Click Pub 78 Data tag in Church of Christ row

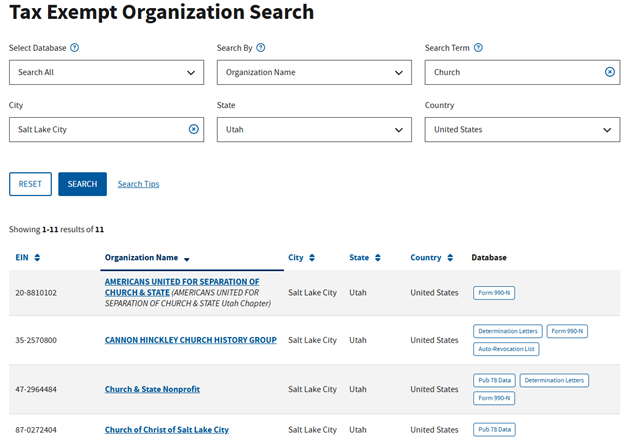tap(494, 429)
